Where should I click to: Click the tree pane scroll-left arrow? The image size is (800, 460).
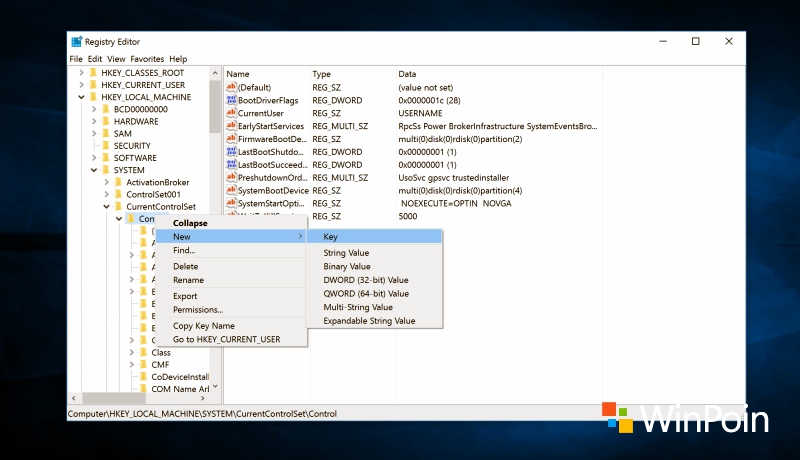click(x=73, y=398)
